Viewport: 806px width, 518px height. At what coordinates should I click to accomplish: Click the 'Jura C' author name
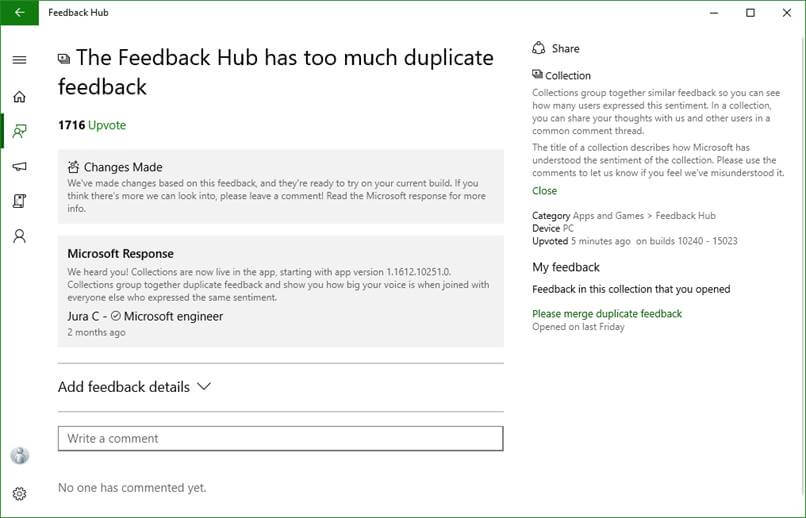point(83,317)
